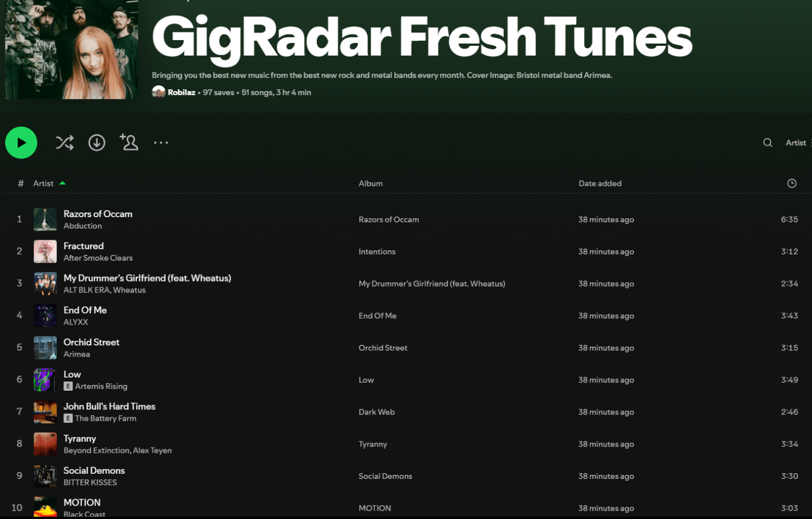
Task: Sort by the Album column header
Action: tap(370, 183)
